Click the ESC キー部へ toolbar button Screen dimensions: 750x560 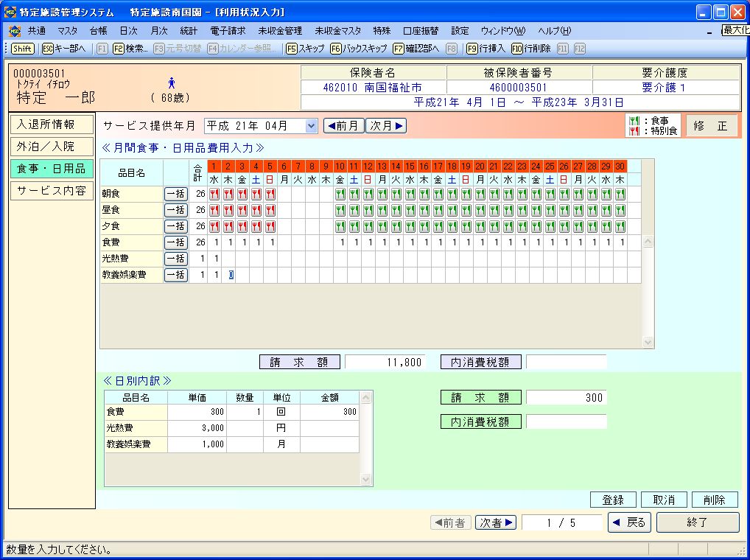pyautogui.click(x=64, y=48)
